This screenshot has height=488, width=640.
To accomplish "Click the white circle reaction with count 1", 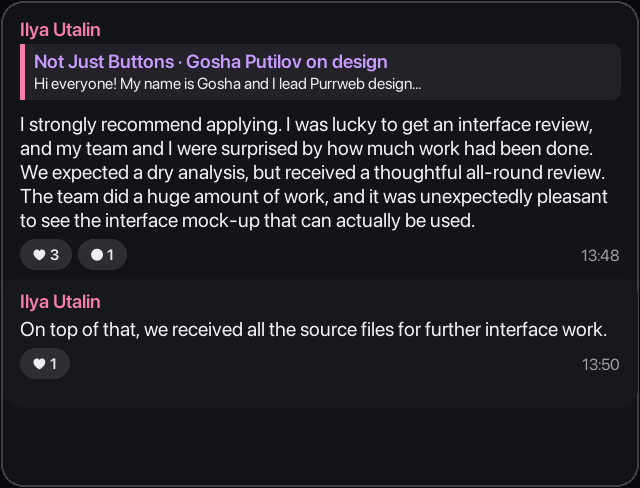I will click(x=102, y=255).
